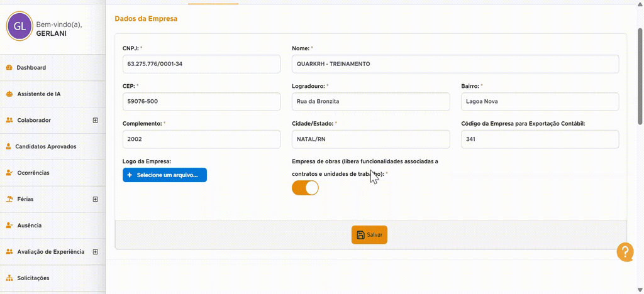Open Assistente de IA from sidebar
Image resolution: width=644 pixels, height=294 pixels.
(53, 94)
